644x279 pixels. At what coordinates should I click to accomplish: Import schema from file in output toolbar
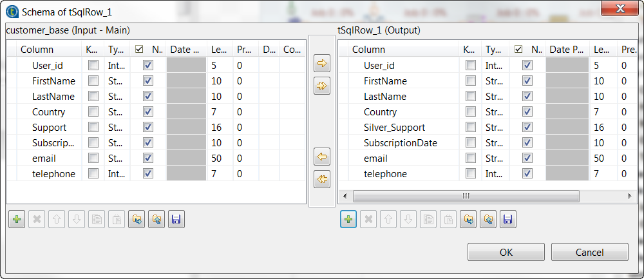pos(468,220)
